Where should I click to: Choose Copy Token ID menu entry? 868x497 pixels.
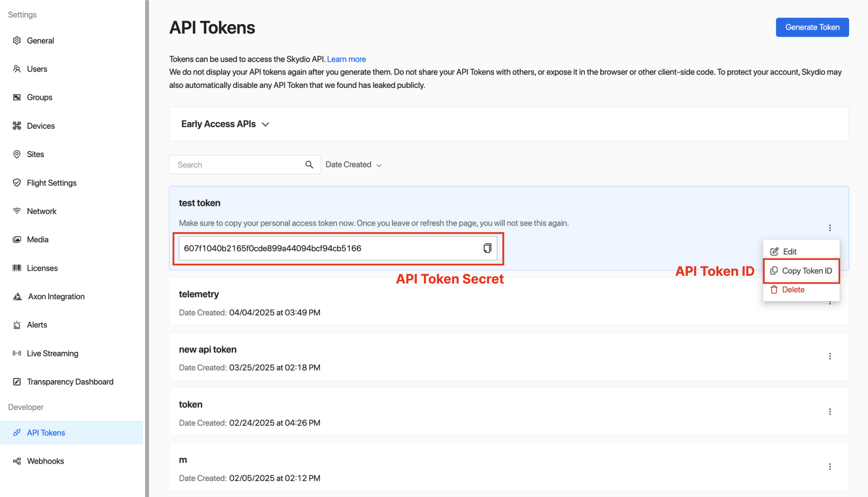click(x=801, y=271)
